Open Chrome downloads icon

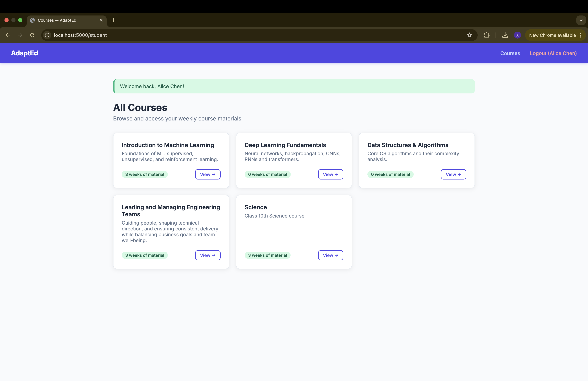pyautogui.click(x=505, y=35)
